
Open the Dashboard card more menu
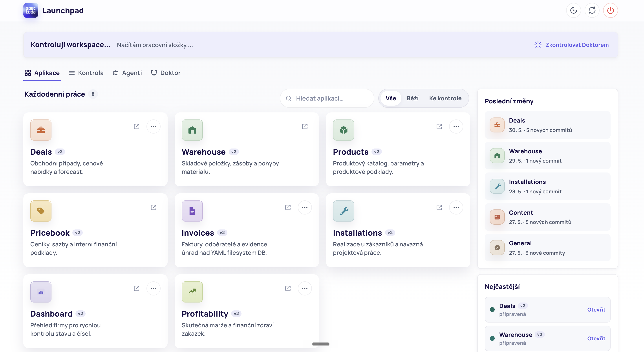[154, 288]
